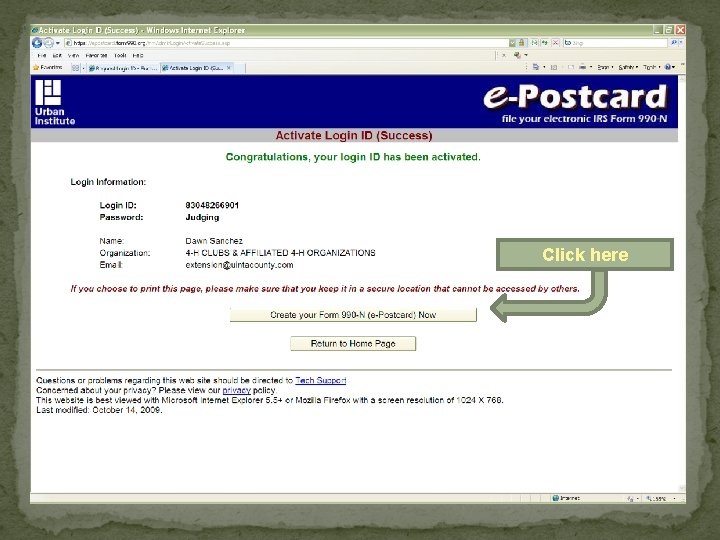Screen dimensions: 720x540
Task: Click the zoom level control in status bar
Action: pyautogui.click(x=661, y=498)
